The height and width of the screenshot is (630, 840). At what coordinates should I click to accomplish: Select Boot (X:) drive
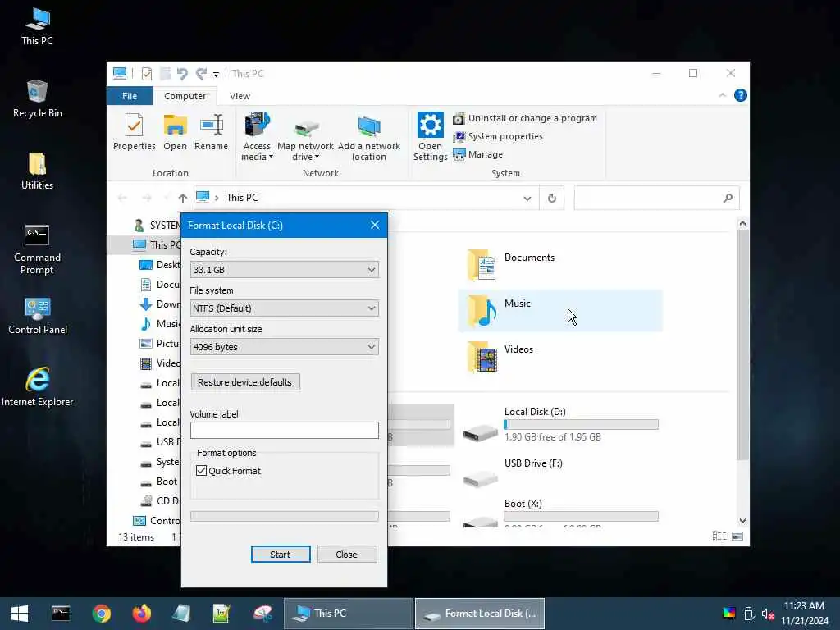pyautogui.click(x=559, y=514)
